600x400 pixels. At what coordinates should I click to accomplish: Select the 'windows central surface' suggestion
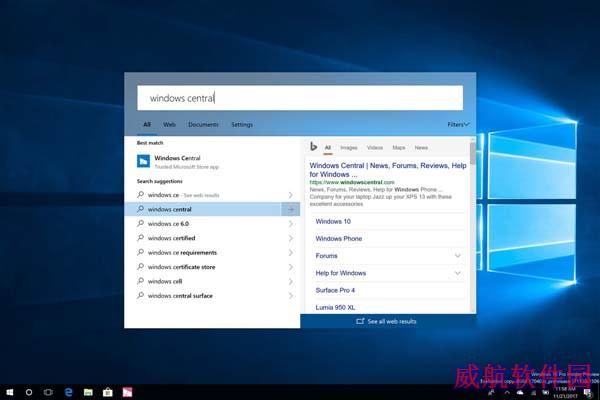(x=212, y=296)
